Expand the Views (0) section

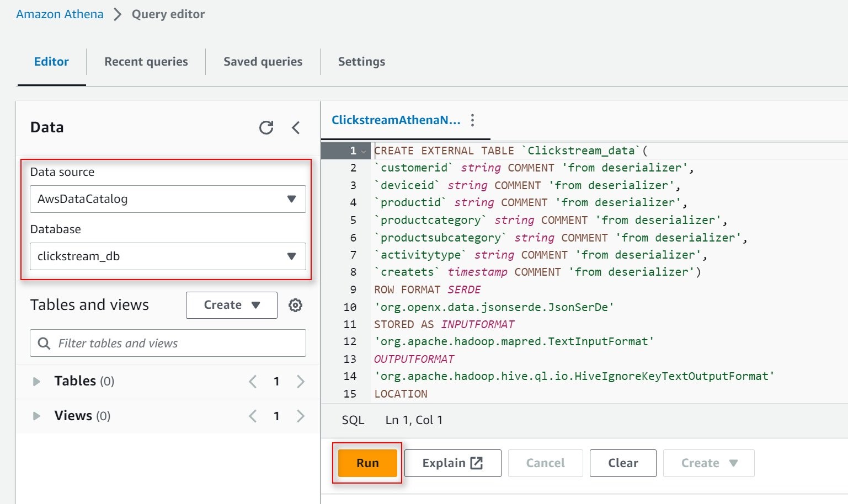[x=36, y=416]
